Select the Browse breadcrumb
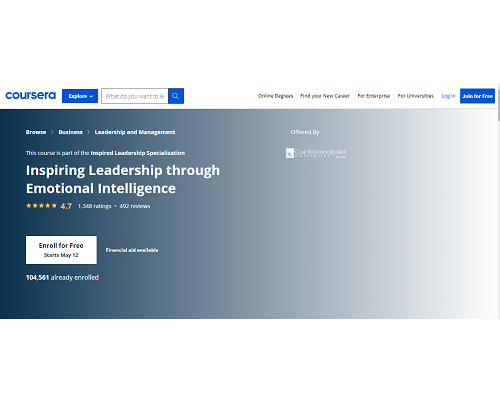This screenshot has width=500, height=400. 36,132
